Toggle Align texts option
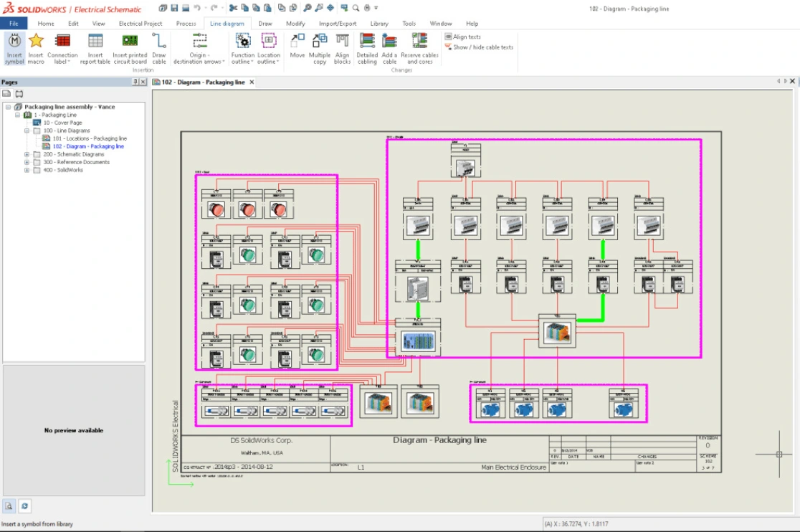Screen dimensions: 800x532 coord(462,37)
